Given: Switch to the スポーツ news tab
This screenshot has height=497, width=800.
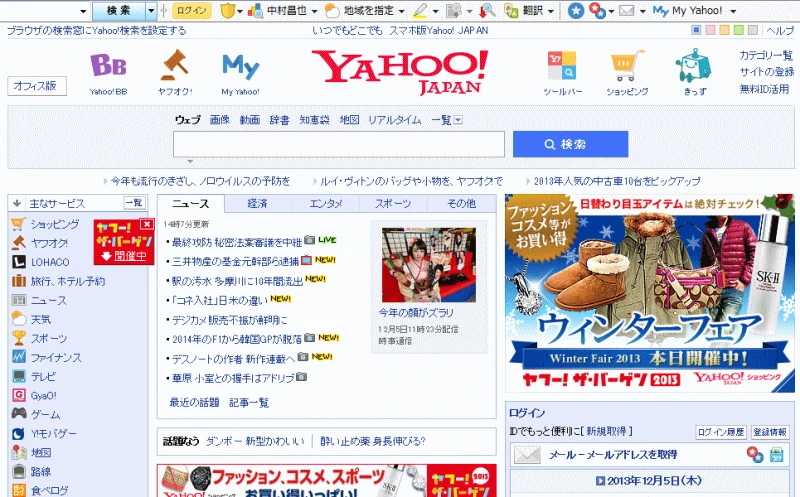Looking at the screenshot, I should pos(393,203).
